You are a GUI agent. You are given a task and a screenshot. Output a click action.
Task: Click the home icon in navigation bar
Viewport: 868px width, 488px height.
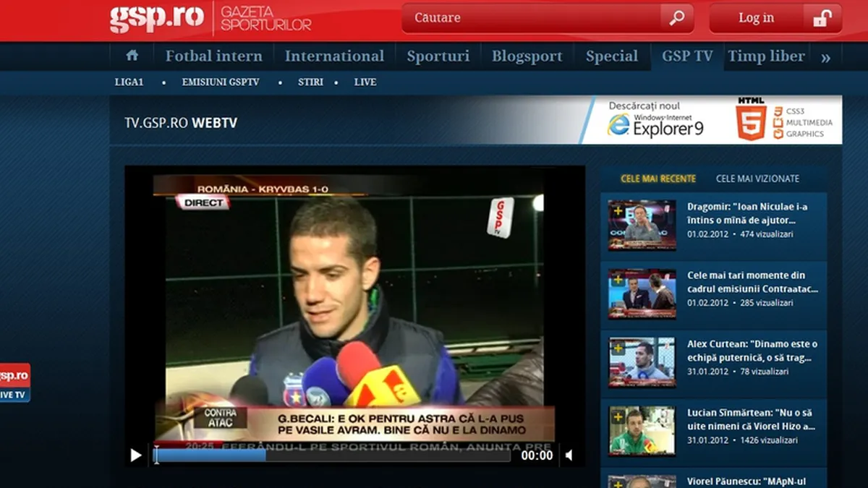tap(132, 56)
